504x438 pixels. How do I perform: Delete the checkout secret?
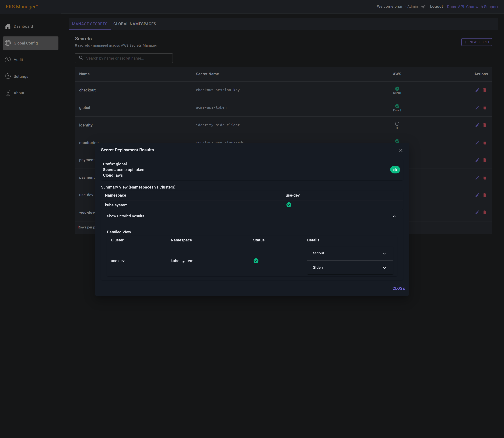(x=485, y=90)
